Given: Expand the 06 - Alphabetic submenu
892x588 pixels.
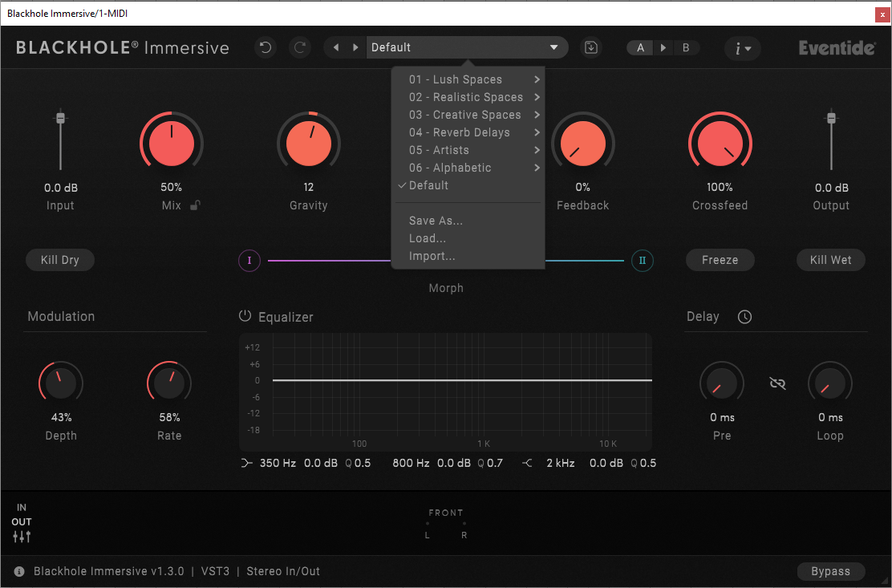Looking at the screenshot, I should click(x=468, y=168).
